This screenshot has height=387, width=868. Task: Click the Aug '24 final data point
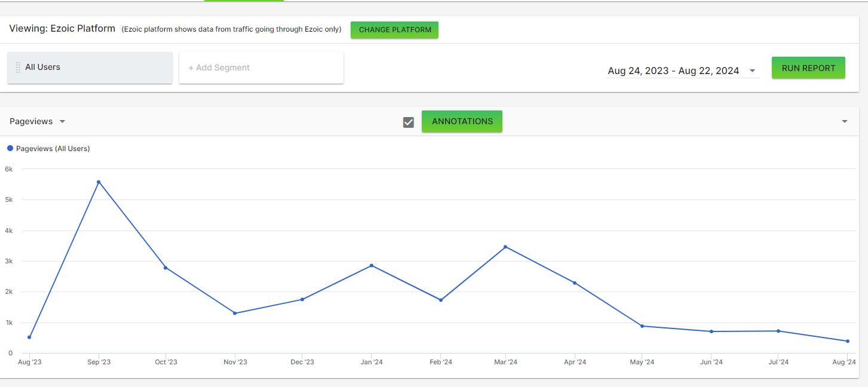coord(848,341)
